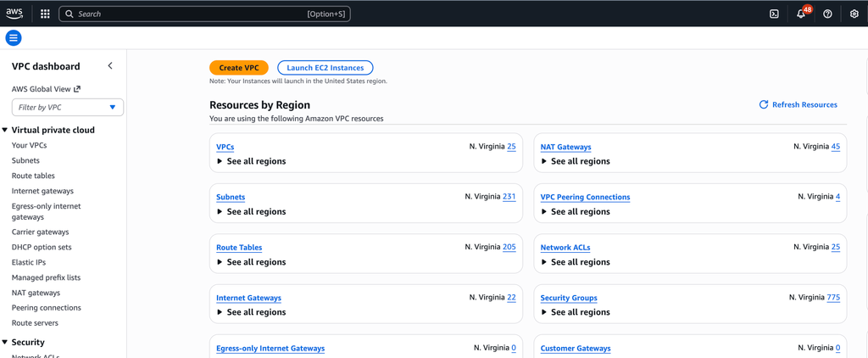868x358 pixels.
Task: Click the Network ACLs count 25
Action: tap(836, 247)
